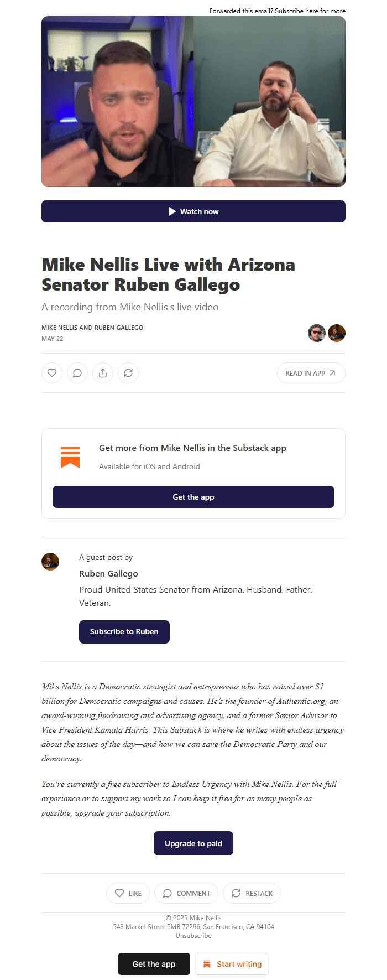
Task: Open the Subscribe here link at the top
Action: [x=296, y=11]
